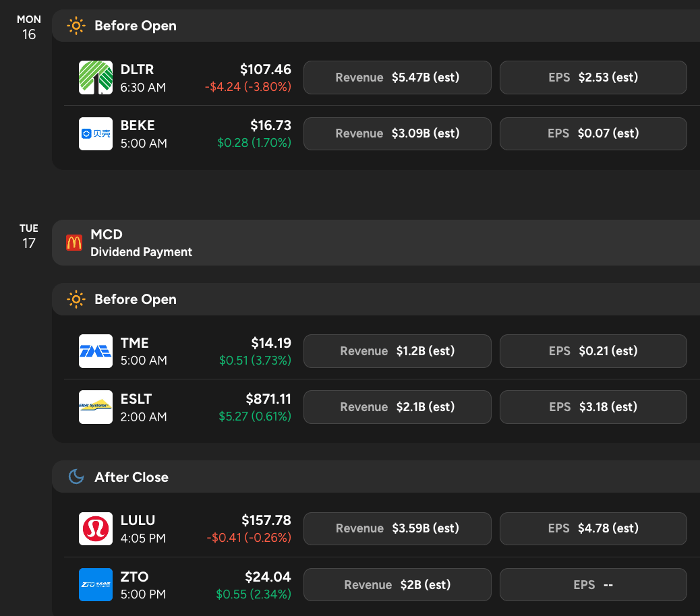Open LULU revenue estimate $3.59B
This screenshot has width=700, height=616.
point(397,528)
